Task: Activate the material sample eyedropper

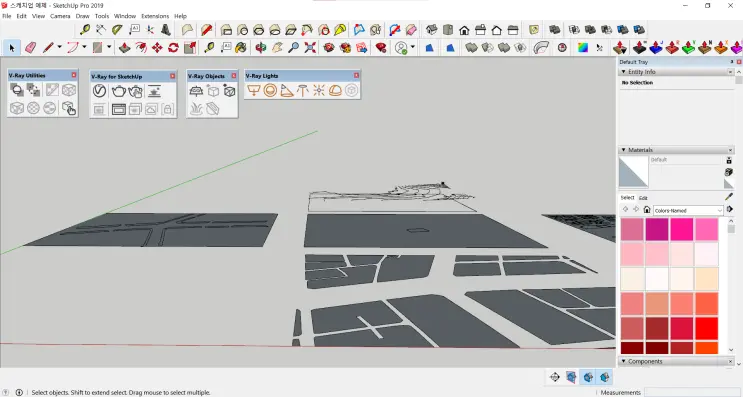Action: pos(729,196)
